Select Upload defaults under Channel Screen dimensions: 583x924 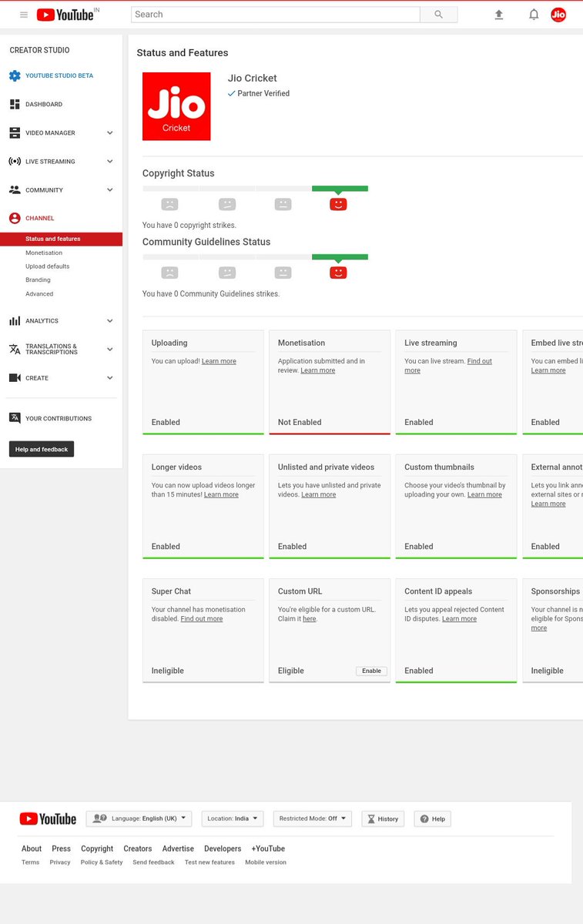pos(47,266)
